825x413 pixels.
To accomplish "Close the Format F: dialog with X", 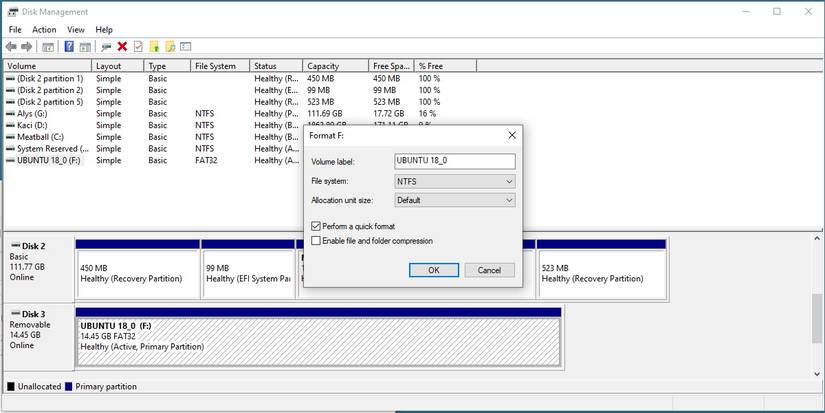I will tap(511, 135).
